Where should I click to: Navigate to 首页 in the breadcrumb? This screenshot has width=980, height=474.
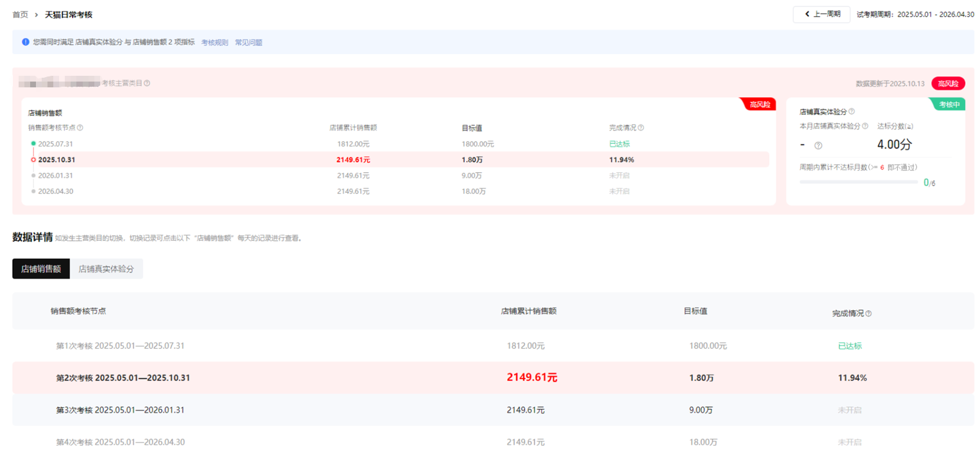click(20, 14)
